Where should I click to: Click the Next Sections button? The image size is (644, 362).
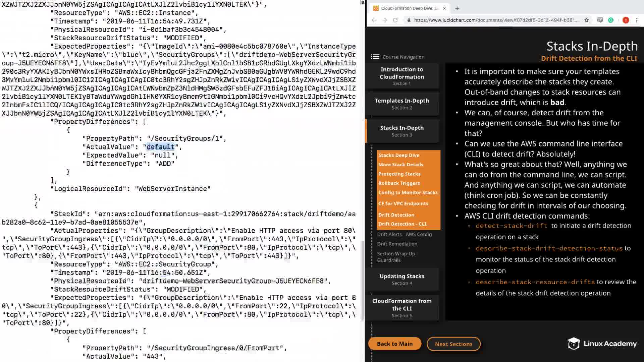click(453, 344)
